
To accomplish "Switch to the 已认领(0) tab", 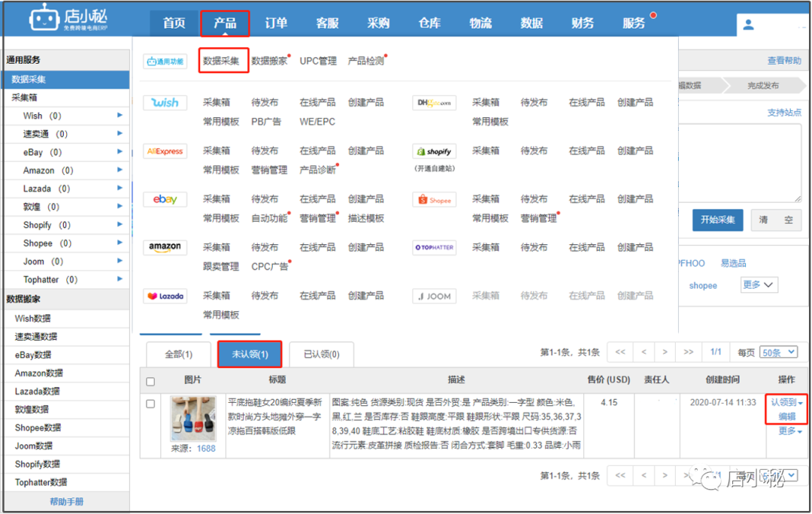I will [x=321, y=353].
